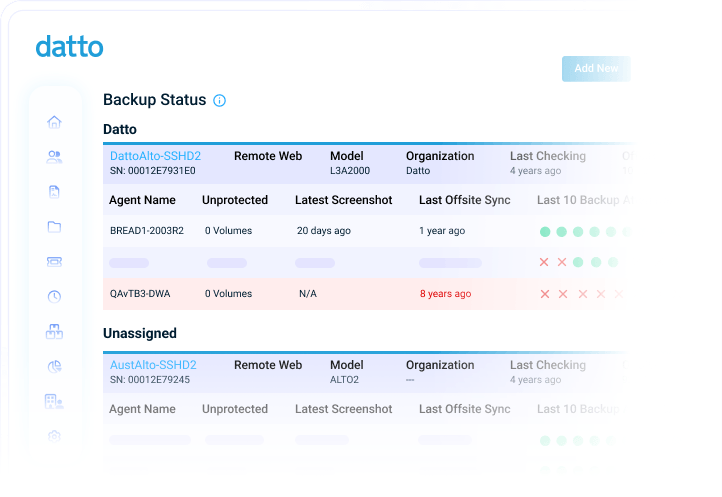This screenshot has height=497, width=722.
Task: Open the boxes inventory sidebar icon
Action: click(54, 331)
